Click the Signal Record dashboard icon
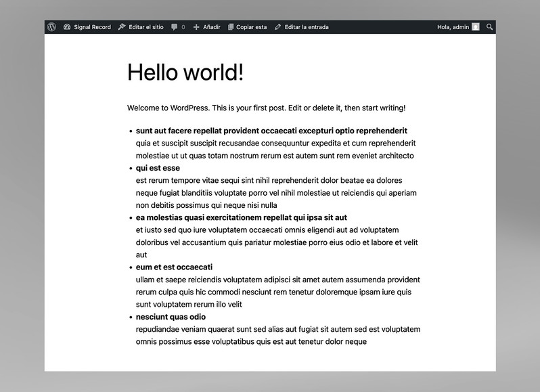 click(67, 27)
